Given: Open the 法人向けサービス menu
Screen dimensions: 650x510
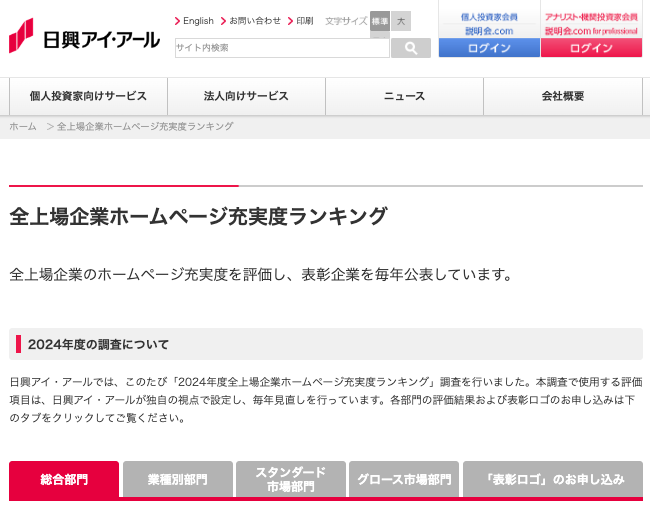Looking at the screenshot, I should 246,97.
